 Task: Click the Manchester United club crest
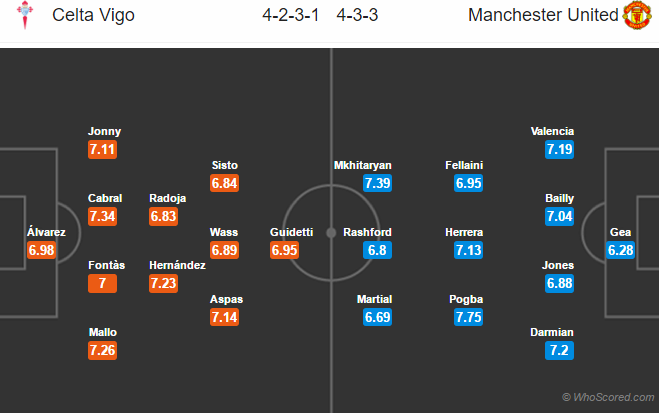[637, 15]
